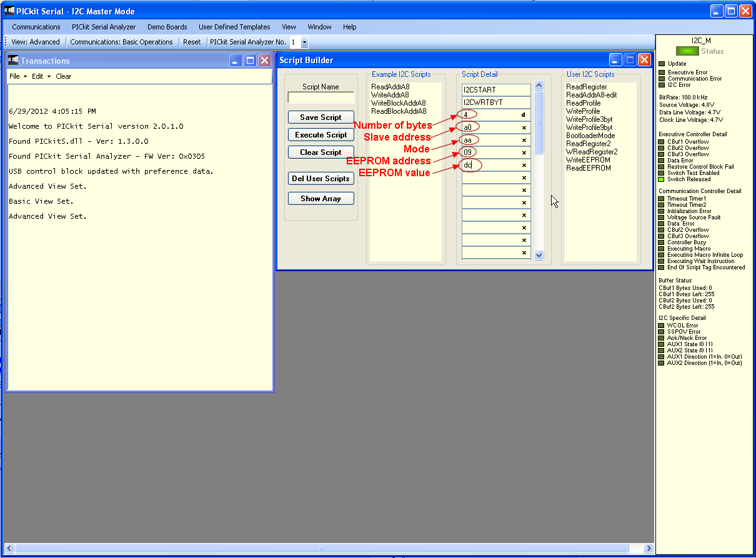756x558 pixels.
Task: Click the Script Name input field
Action: [321, 97]
